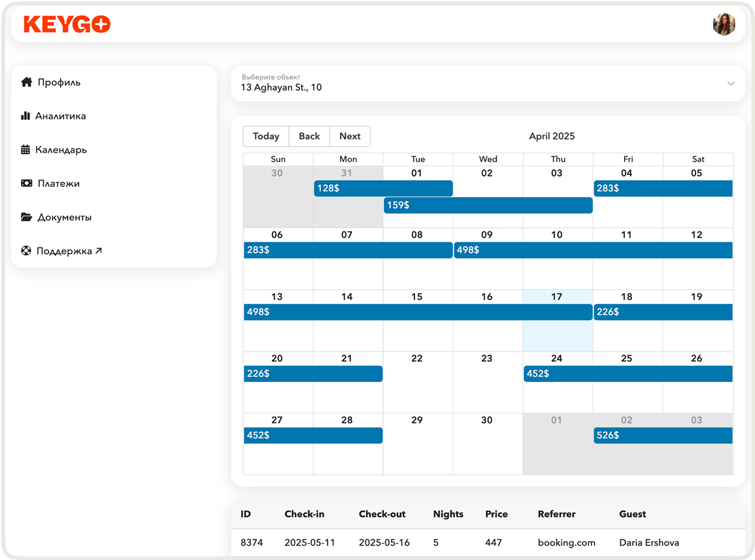The height and width of the screenshot is (560, 755).
Task: Select the 159$ booking bar
Action: click(488, 205)
